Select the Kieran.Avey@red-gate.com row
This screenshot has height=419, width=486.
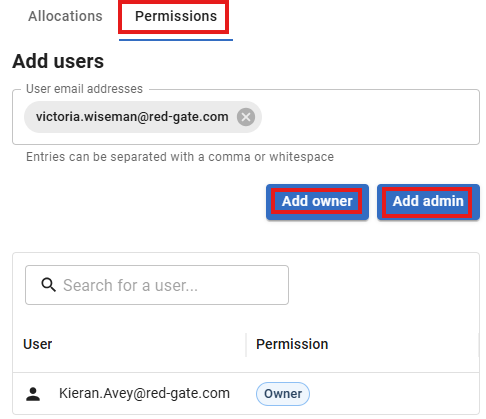(246, 394)
